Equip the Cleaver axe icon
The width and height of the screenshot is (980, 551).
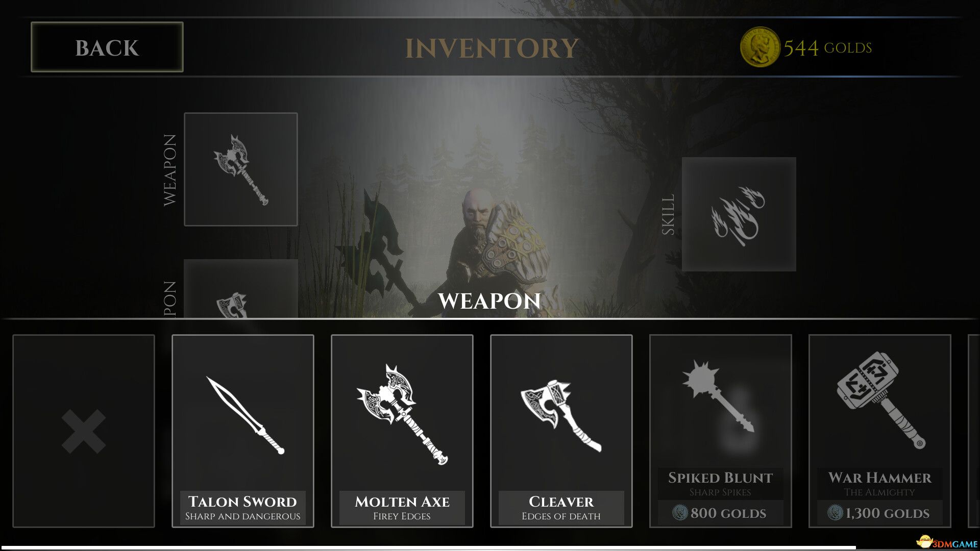tap(561, 416)
